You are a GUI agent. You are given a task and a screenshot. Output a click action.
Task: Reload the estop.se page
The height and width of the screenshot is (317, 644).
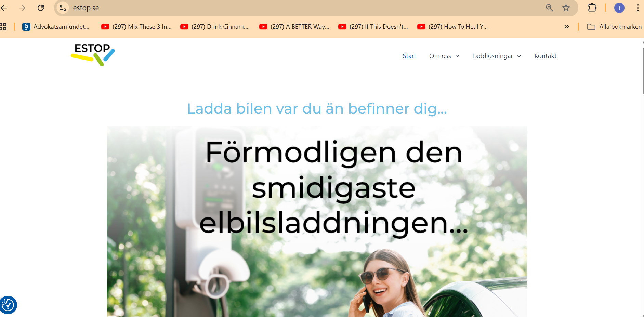click(x=41, y=8)
